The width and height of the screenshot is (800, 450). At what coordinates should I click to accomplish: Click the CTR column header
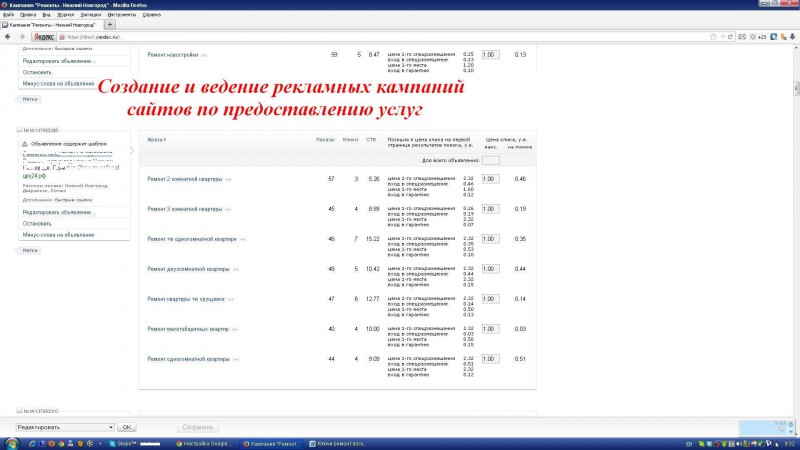point(371,139)
